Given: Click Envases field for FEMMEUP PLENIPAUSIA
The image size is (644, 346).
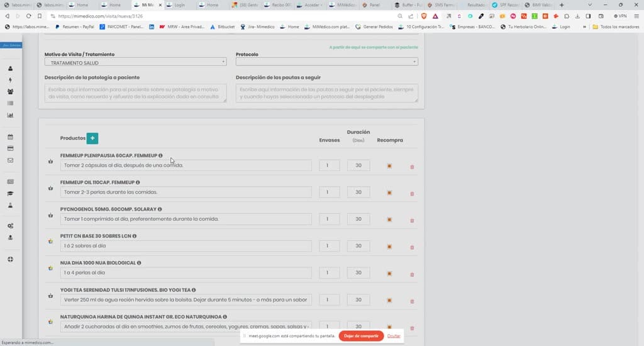Looking at the screenshot, I should click(x=330, y=165).
